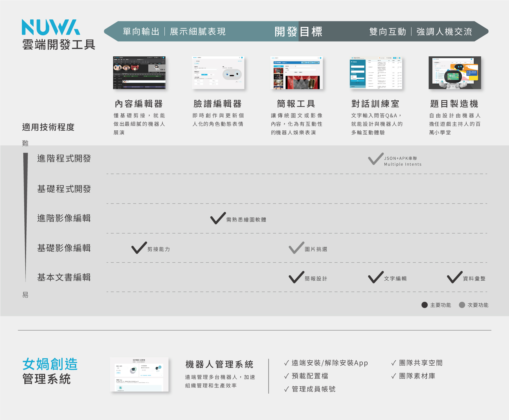Click the 雙向互動 banner text

[388, 31]
